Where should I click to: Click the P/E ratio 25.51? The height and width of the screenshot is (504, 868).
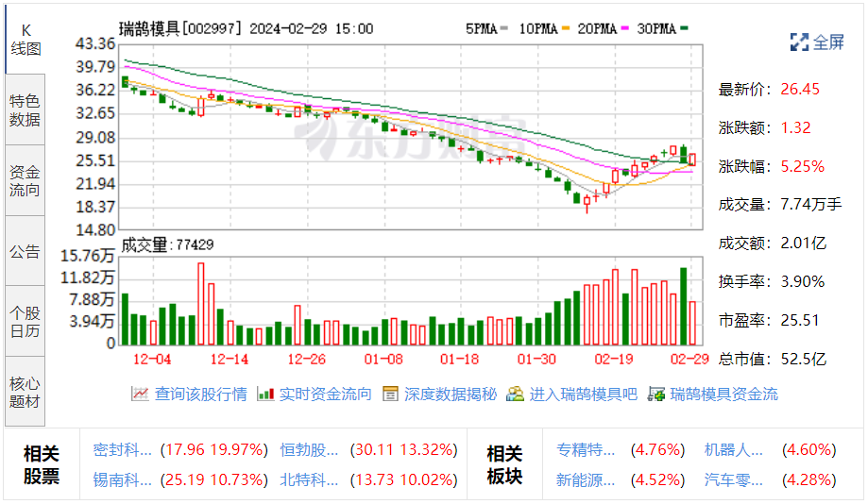pyautogui.click(x=800, y=320)
